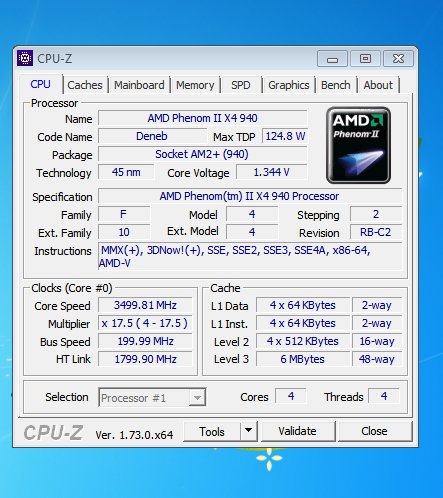Click the Technology value 45 nm
This screenshot has width=443, height=498.
[x=126, y=172]
